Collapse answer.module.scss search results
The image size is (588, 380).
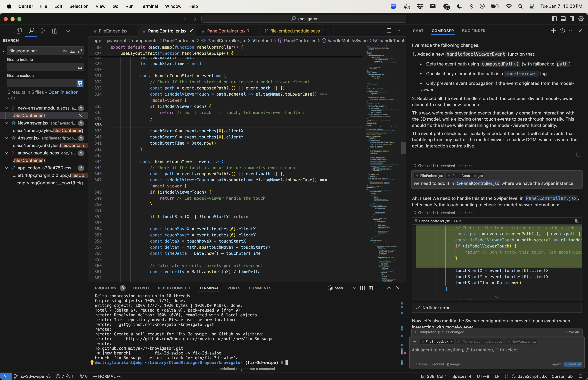pyautogui.click(x=7, y=153)
